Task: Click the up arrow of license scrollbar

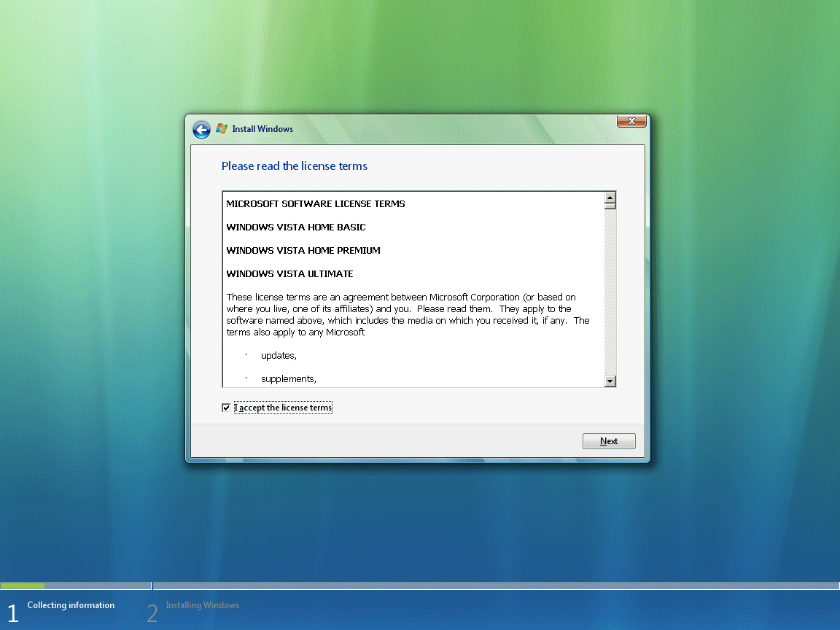Action: pos(610,198)
